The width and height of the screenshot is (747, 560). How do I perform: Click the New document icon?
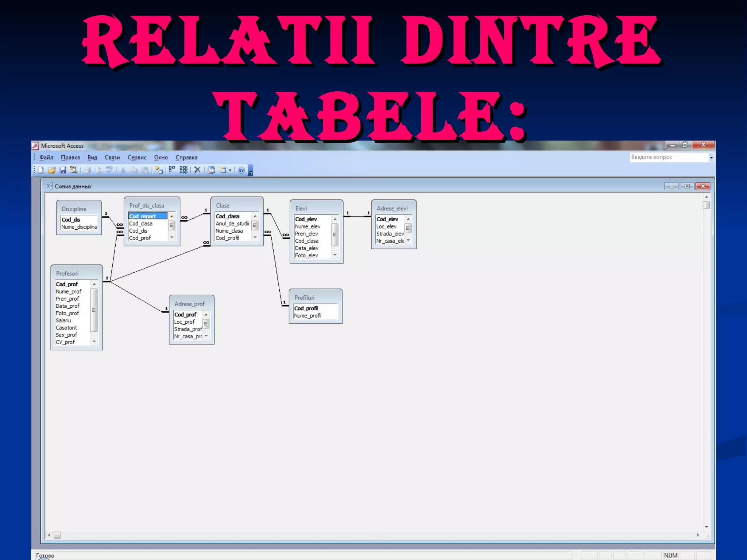(x=41, y=170)
